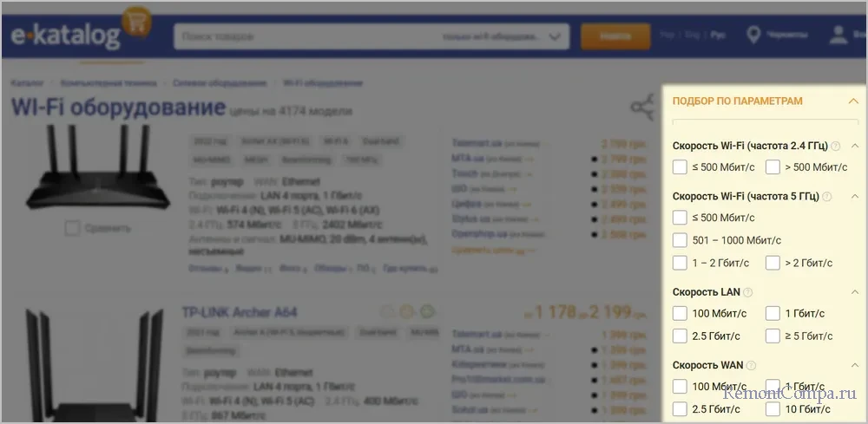The image size is (868, 424).
Task: Click help icon beside Скорость WAN
Action: tap(752, 365)
